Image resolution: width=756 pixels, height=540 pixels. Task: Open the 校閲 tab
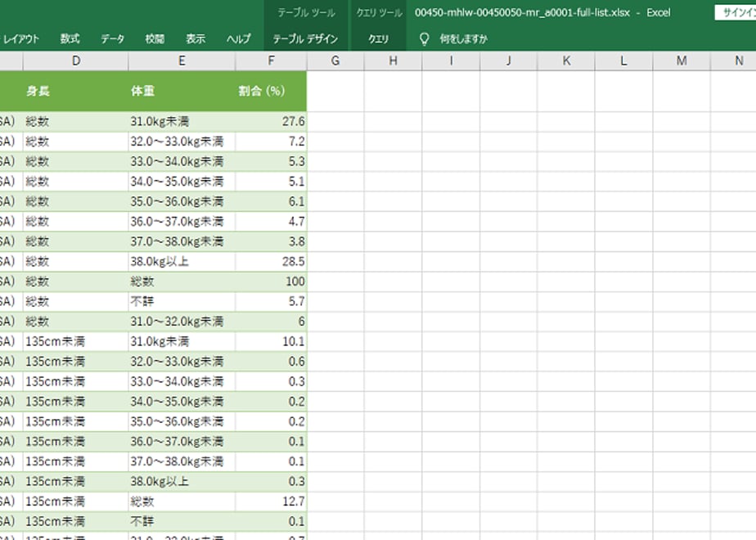[155, 39]
